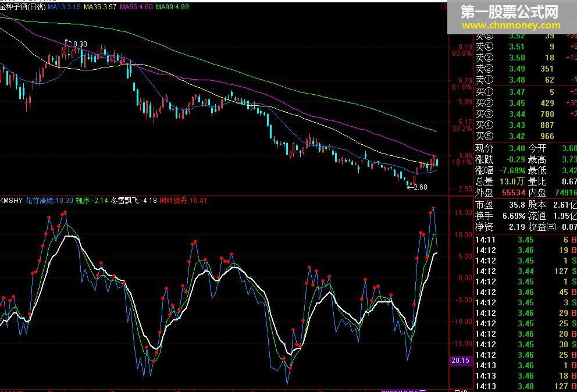Click the -15.00 indicator axis label
The image size is (577, 392).
click(462, 343)
